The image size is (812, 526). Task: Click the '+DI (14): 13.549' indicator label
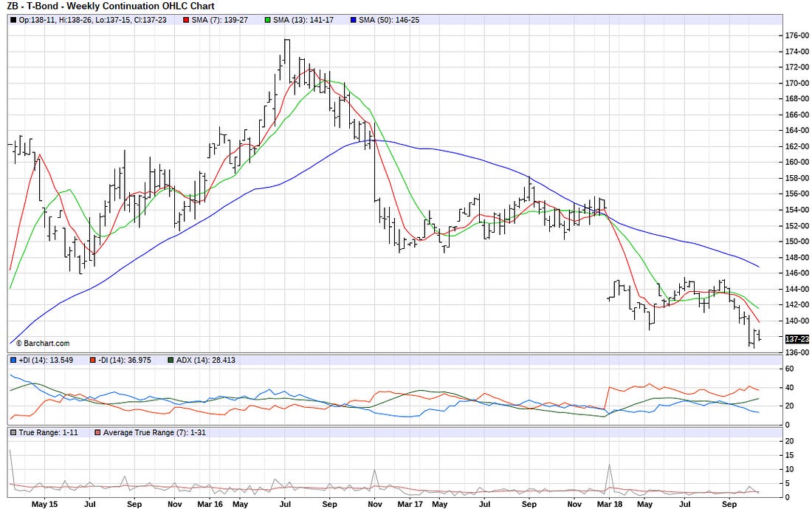pyautogui.click(x=46, y=361)
